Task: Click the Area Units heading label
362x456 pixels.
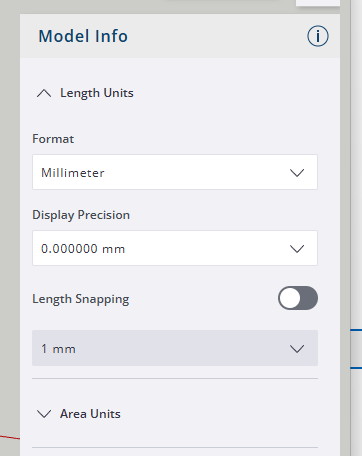Action: (x=90, y=414)
